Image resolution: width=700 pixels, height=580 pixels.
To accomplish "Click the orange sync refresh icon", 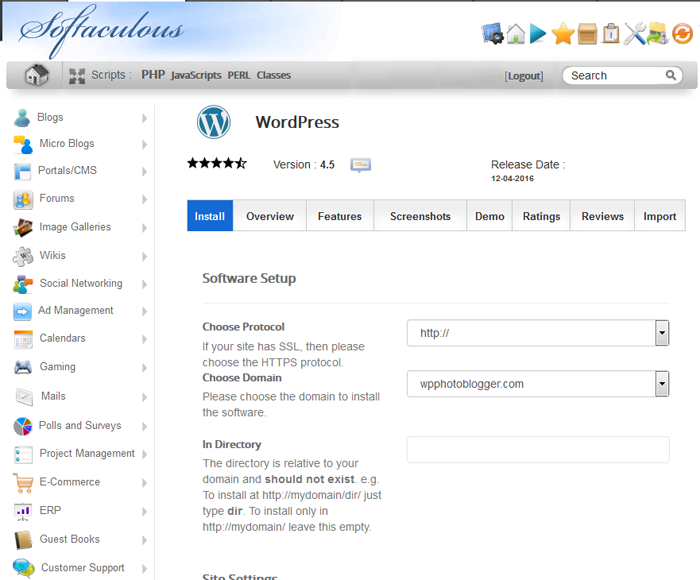I will click(682, 33).
